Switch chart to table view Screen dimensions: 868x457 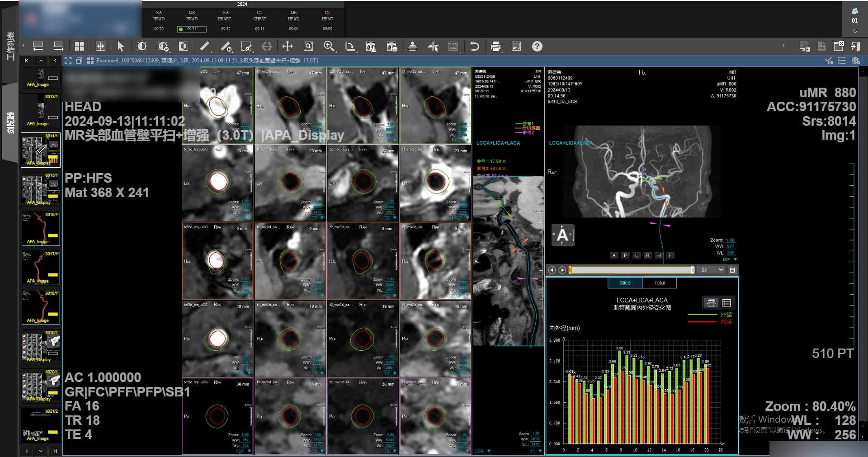[x=726, y=303]
